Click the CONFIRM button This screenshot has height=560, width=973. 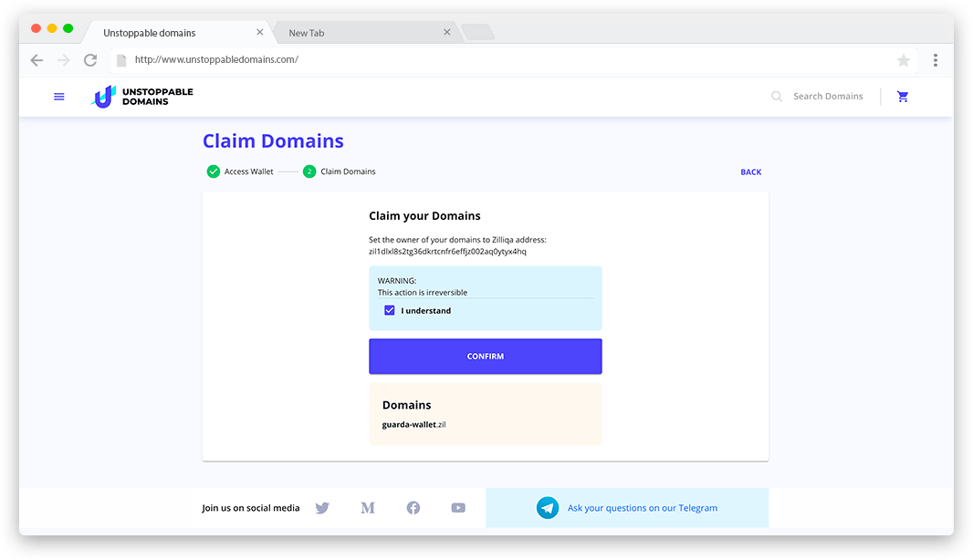[x=486, y=356]
